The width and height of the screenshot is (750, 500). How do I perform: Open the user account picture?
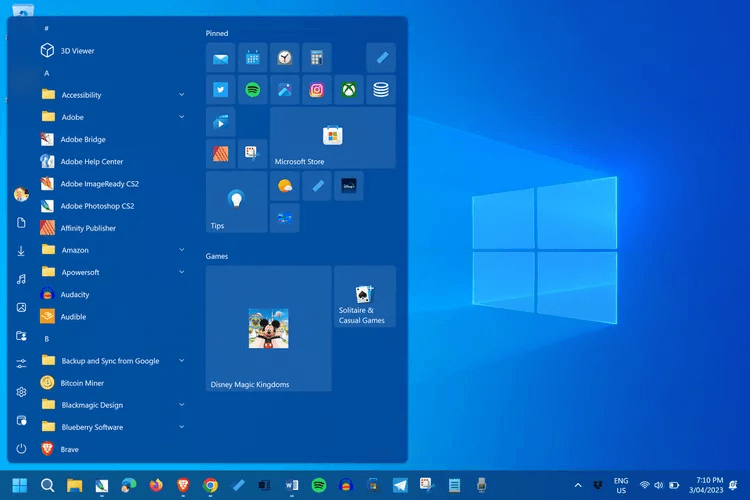[x=21, y=194]
